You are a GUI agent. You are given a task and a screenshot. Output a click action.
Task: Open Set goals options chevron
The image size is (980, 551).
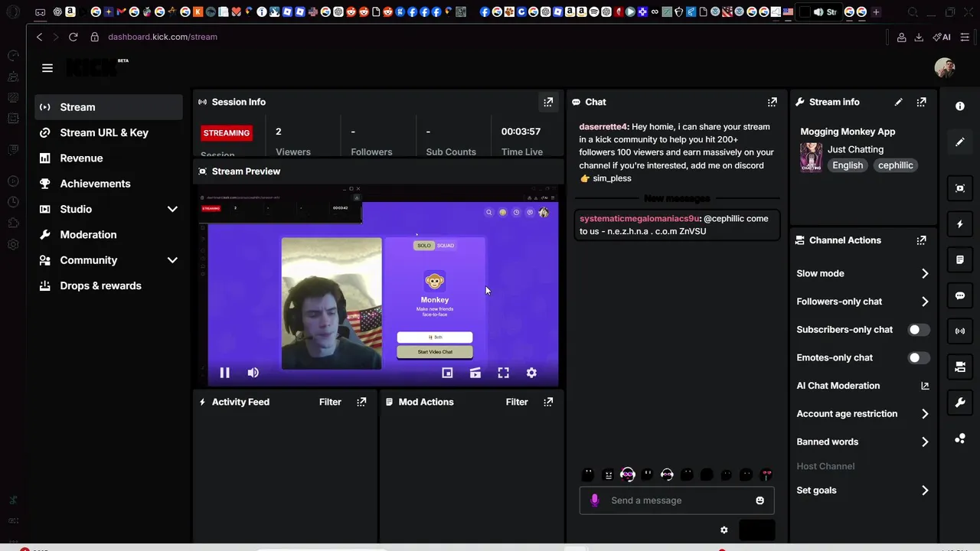[x=925, y=491]
